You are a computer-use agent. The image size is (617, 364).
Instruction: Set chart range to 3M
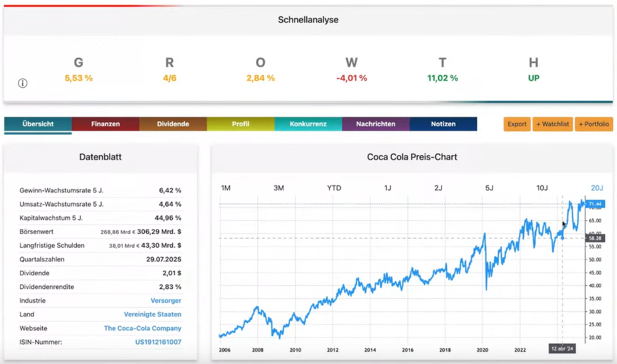tap(279, 188)
